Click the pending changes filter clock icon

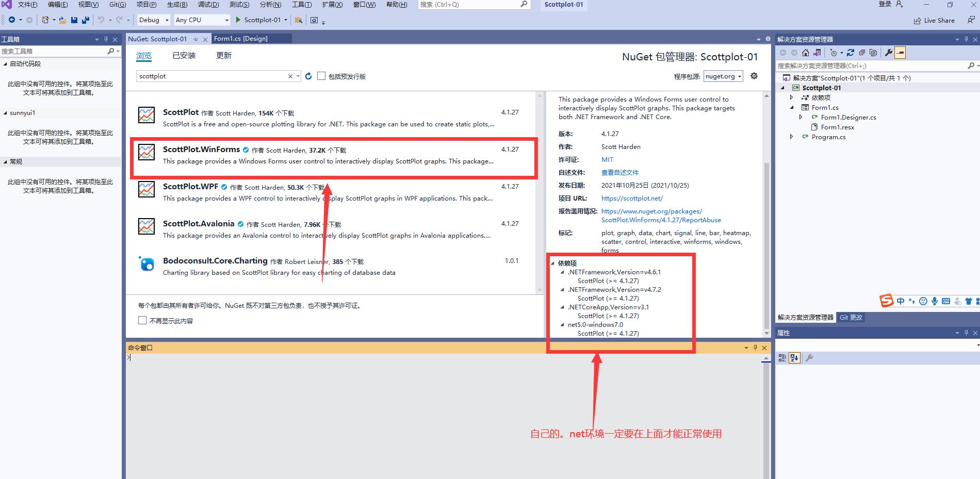(834, 53)
